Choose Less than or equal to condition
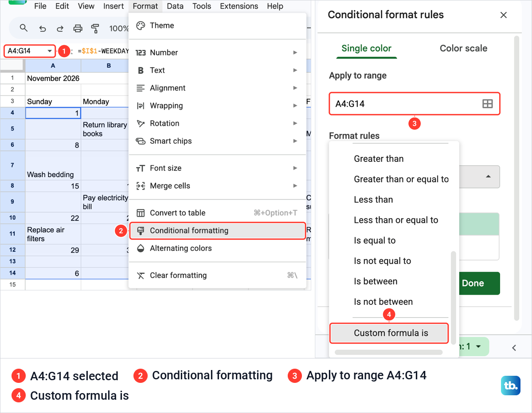Viewport: 532px width, 413px height. (x=389, y=220)
